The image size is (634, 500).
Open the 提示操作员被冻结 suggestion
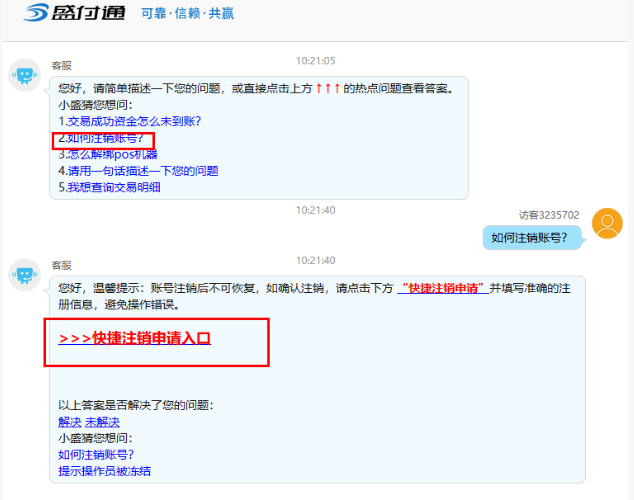pyautogui.click(x=104, y=471)
